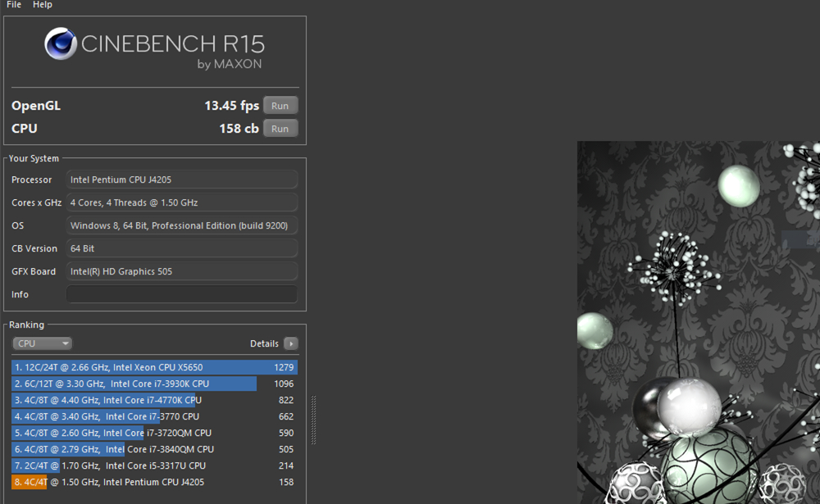Run the OpenGL benchmark

tap(280, 106)
